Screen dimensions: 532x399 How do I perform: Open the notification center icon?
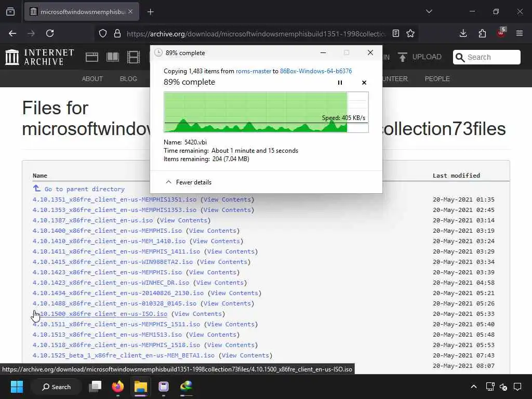pos(517,387)
